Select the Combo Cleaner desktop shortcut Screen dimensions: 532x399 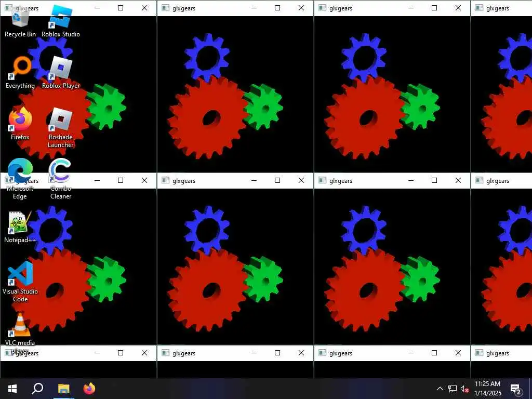61,179
